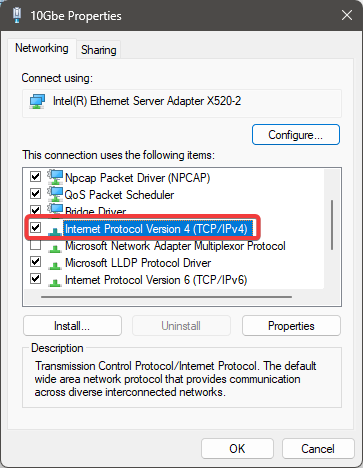Click the network adapter icon in title bar
Screen dimensions: 363x468
click(x=17, y=15)
